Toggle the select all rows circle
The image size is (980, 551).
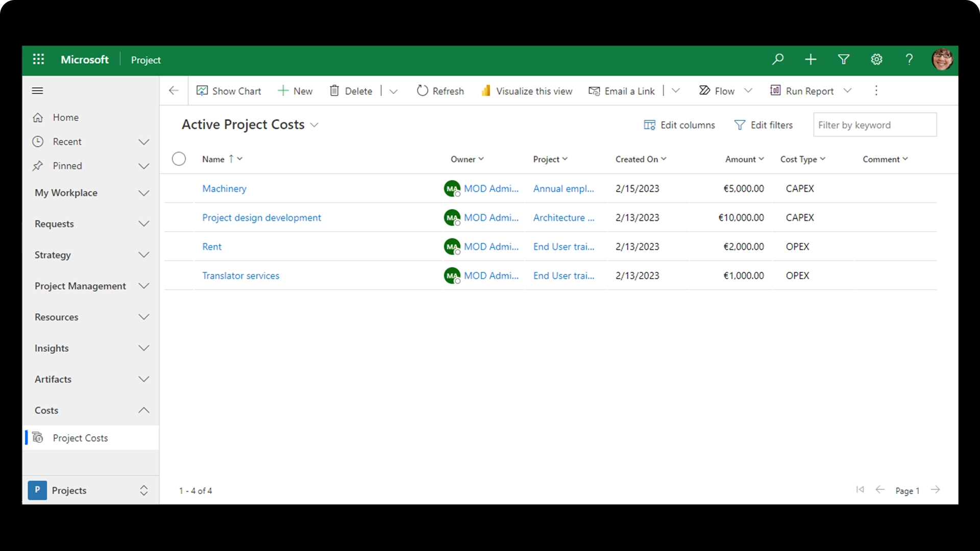tap(179, 159)
